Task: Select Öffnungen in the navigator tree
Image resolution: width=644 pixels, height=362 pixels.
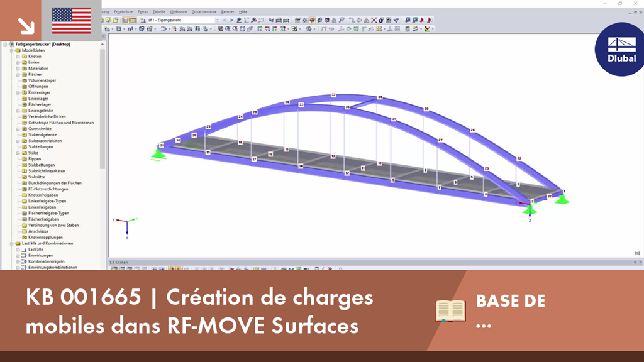Action: (x=38, y=87)
